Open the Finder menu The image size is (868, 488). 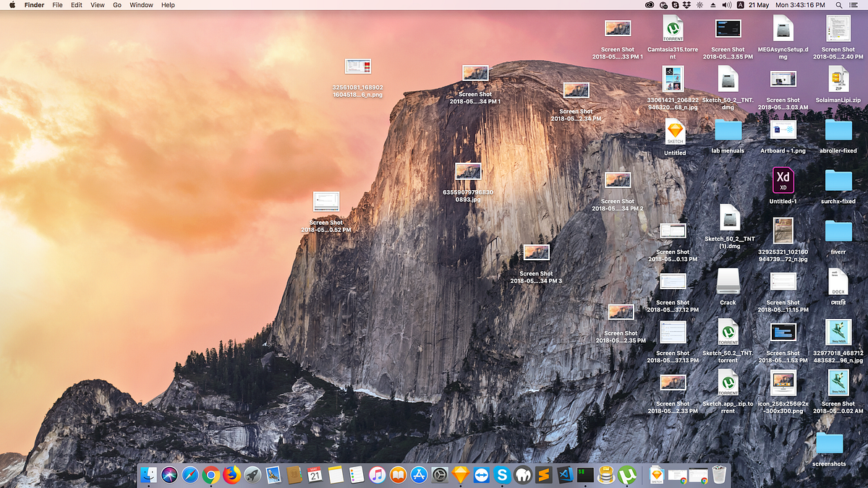34,5
